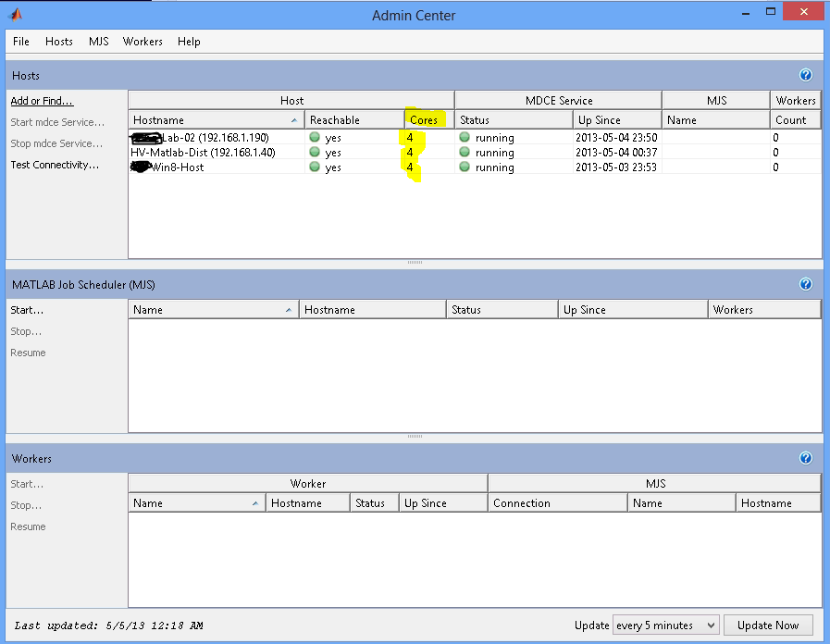Click Resume in the MJS panel
The width and height of the screenshot is (830, 644).
28,353
